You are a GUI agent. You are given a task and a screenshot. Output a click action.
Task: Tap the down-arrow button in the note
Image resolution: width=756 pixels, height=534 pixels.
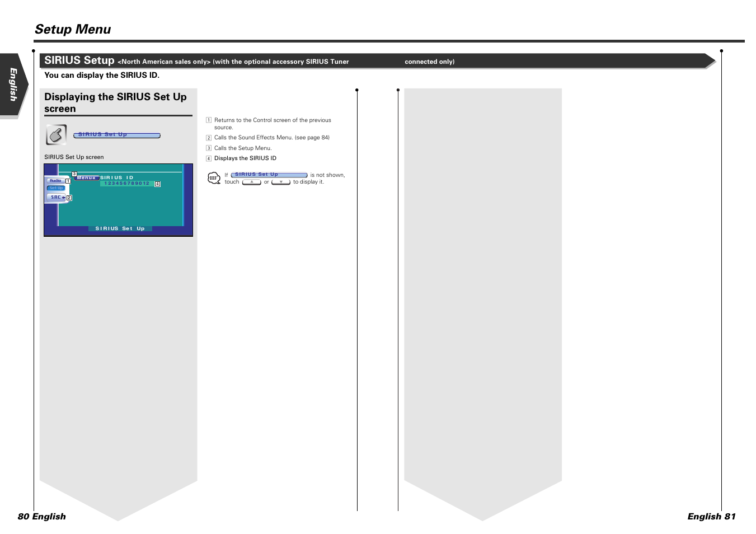281,182
